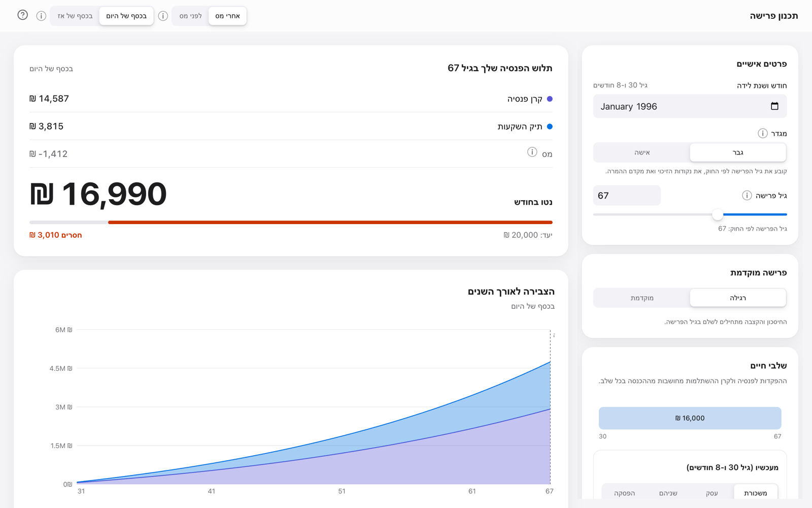Select רגילה retirement option
Screen dimensions: 812x508
738,298
